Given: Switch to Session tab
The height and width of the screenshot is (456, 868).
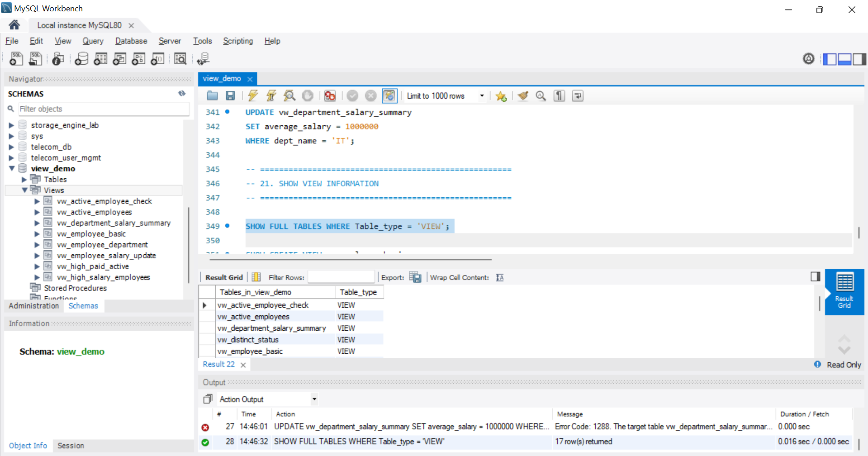Looking at the screenshot, I should [x=71, y=446].
